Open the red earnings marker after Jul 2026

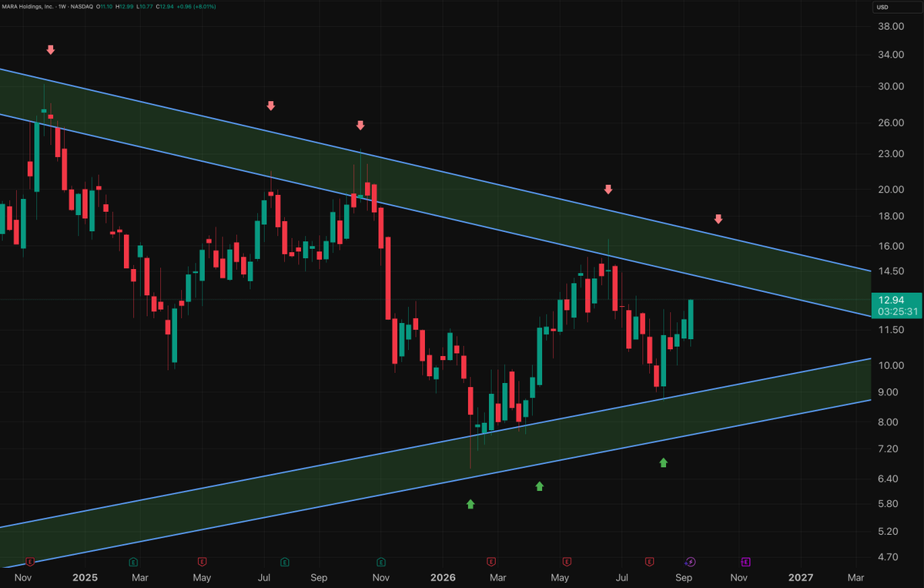point(650,562)
